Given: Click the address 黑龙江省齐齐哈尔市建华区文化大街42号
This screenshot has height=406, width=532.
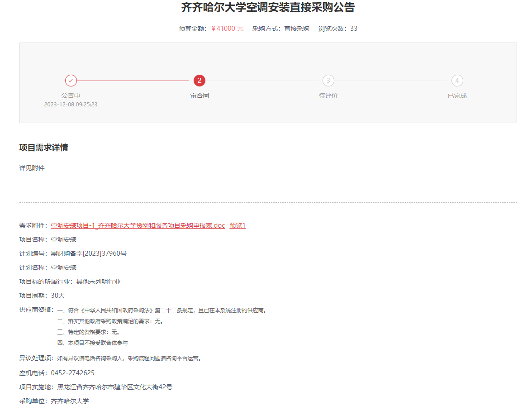Looking at the screenshot, I should pos(114,387).
